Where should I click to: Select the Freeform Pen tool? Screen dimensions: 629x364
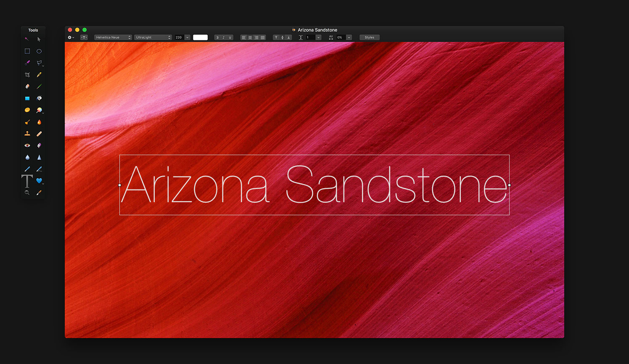(39, 169)
